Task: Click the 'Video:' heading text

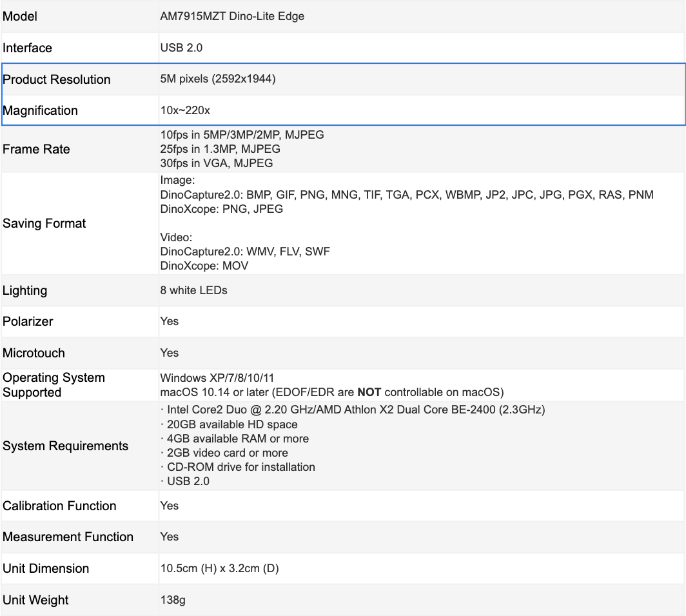Action: [176, 237]
